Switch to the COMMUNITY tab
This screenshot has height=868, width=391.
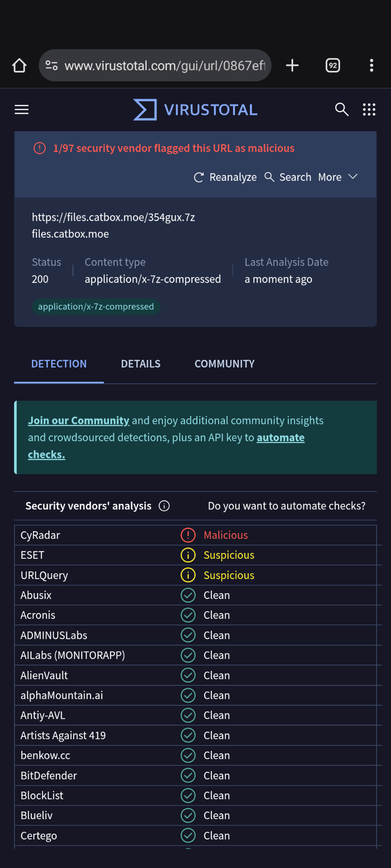(x=224, y=364)
